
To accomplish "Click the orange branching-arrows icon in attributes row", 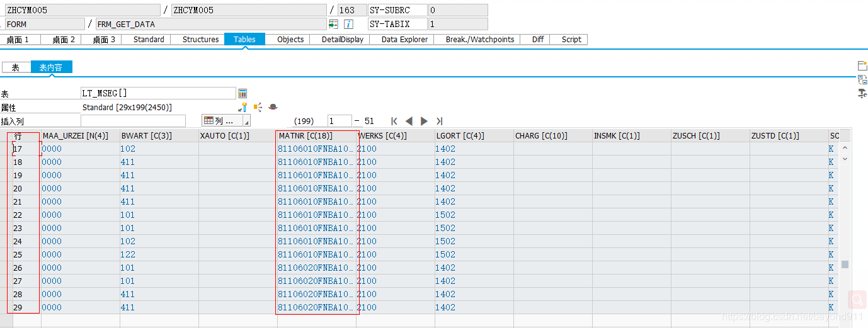I will (x=258, y=107).
